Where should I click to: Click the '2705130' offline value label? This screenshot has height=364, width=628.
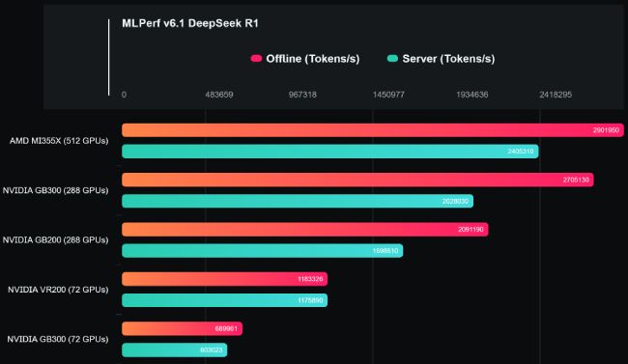point(576,180)
